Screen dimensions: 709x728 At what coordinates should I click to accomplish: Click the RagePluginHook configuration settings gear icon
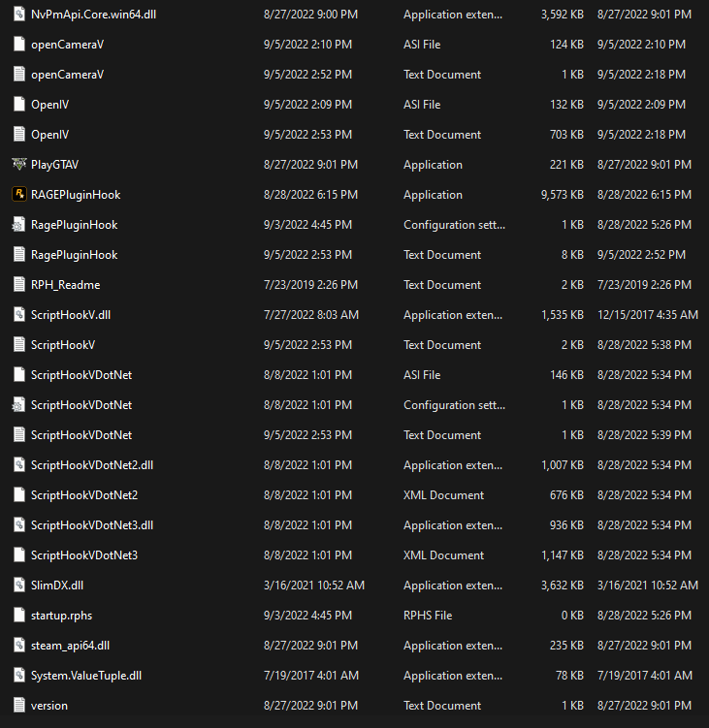19,224
